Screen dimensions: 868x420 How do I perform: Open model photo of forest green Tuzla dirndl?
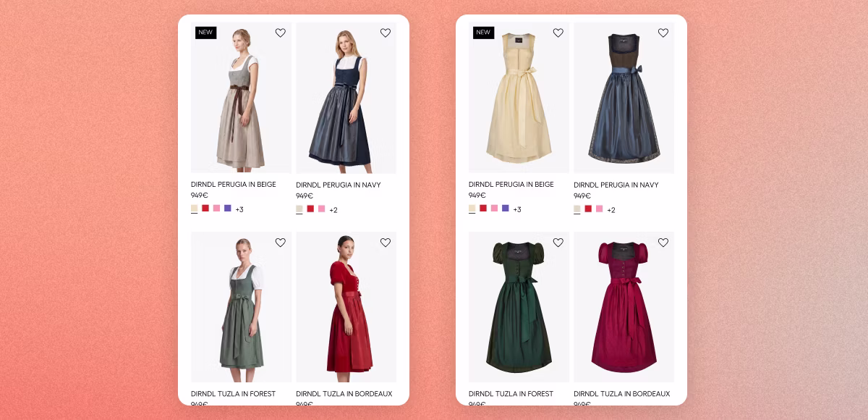pos(241,307)
